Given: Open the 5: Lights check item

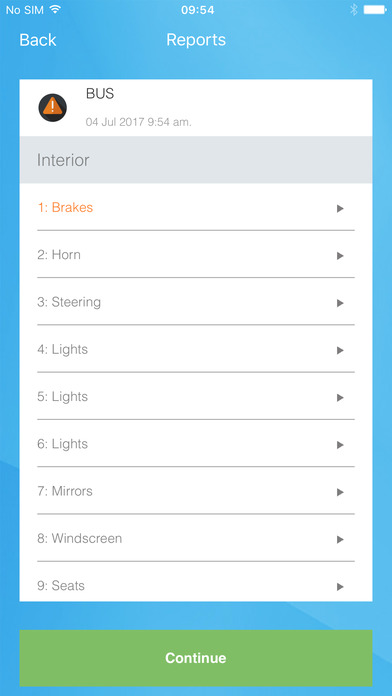Looking at the screenshot, I should click(196, 396).
